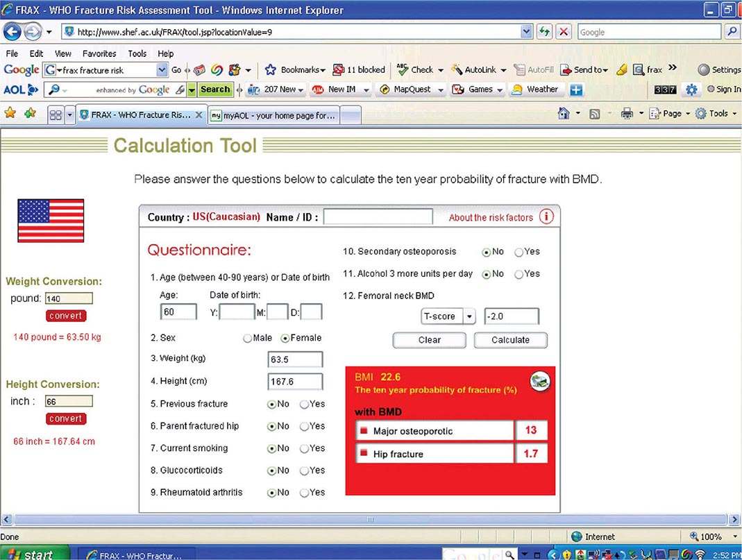Image resolution: width=742 pixels, height=560 pixels.
Task: Click the About the risk factors info icon
Action: tap(546, 217)
